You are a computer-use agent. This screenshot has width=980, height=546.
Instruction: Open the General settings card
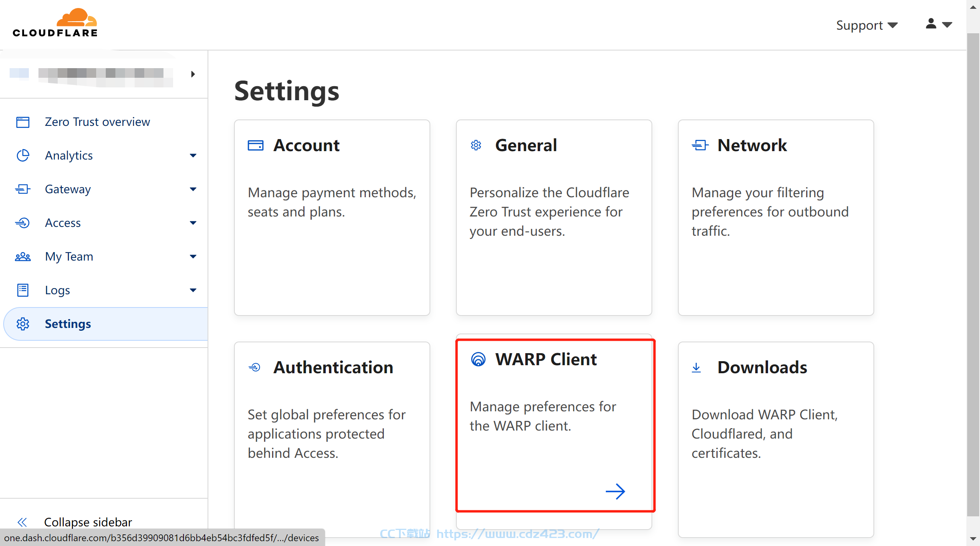554,218
